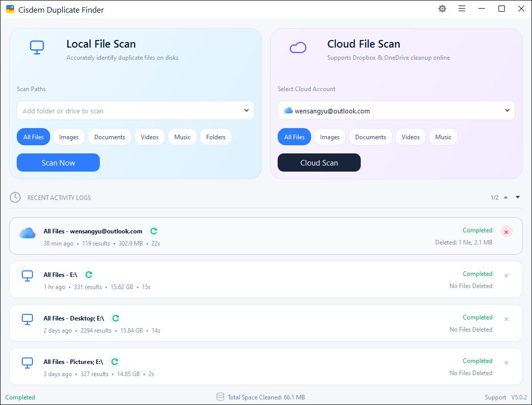Select All Files filter under Local File Scan
The height and width of the screenshot is (405, 532).
pos(33,137)
